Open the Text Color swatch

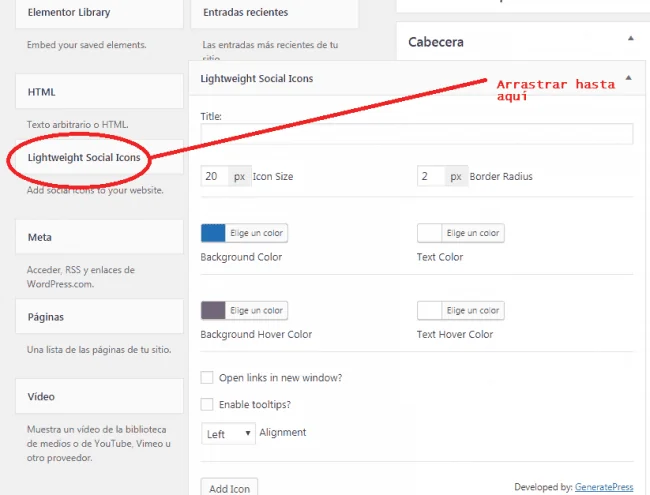tap(429, 233)
